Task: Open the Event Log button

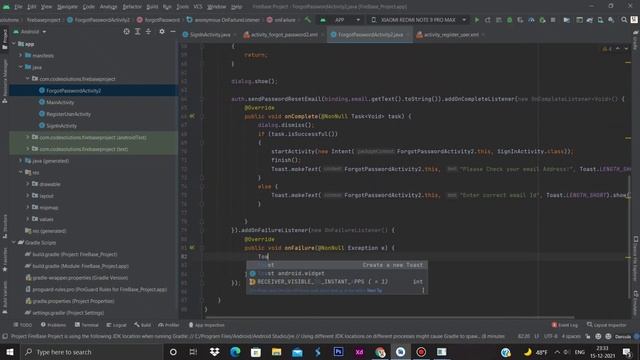Action: coord(565,325)
